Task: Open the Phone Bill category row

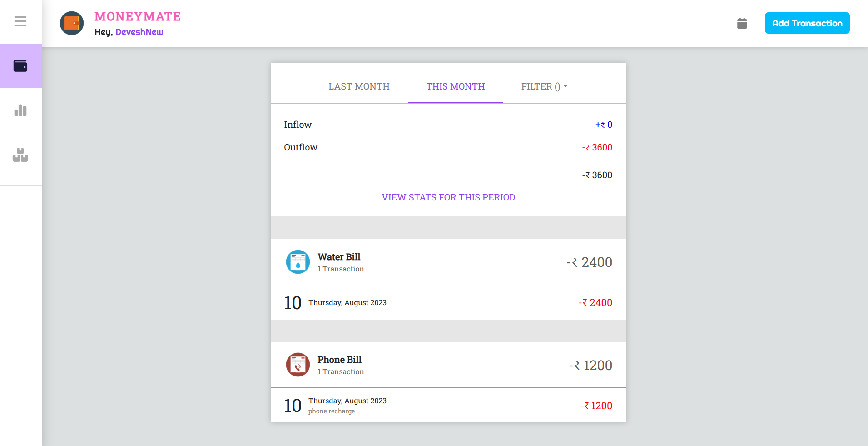Action: click(x=448, y=365)
